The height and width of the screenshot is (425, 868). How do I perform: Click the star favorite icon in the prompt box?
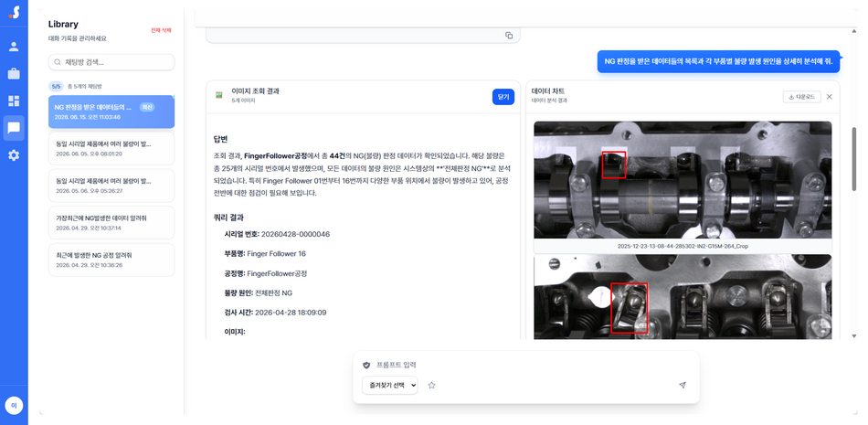(432, 385)
